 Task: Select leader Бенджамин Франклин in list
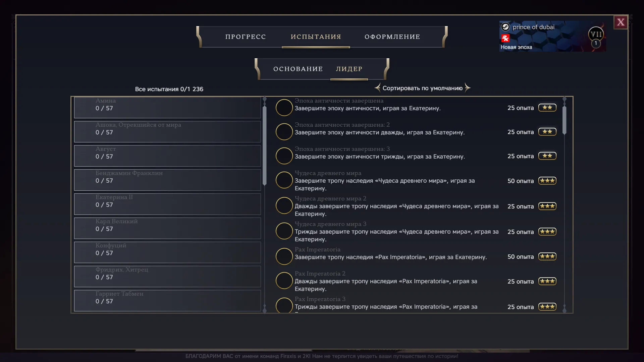167,180
